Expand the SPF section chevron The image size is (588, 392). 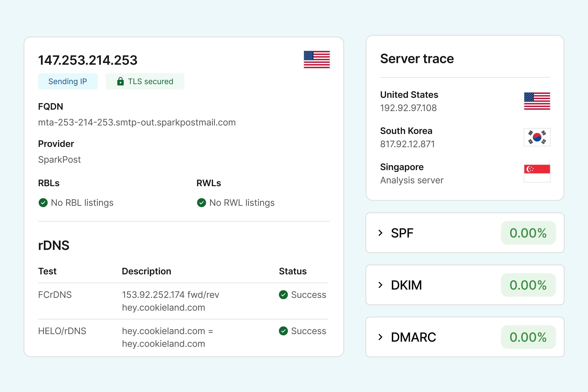click(x=380, y=233)
